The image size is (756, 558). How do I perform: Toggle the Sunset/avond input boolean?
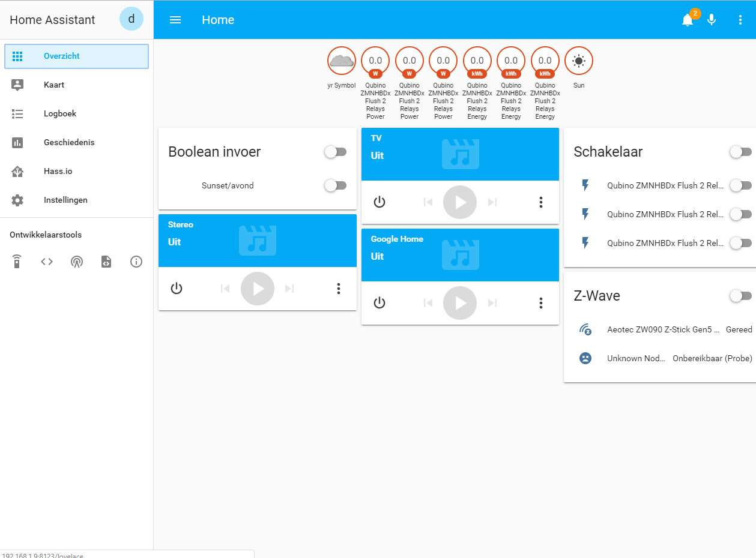[336, 185]
